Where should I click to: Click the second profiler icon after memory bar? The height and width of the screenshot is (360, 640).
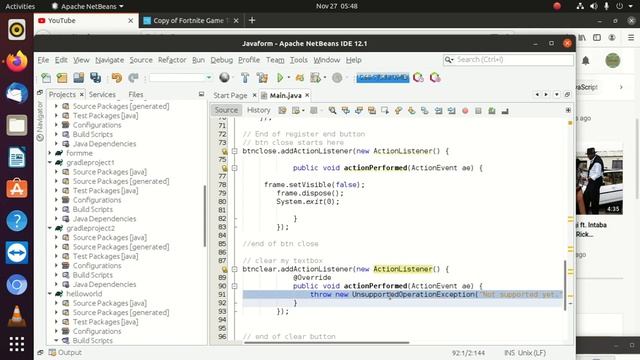pos(435,78)
